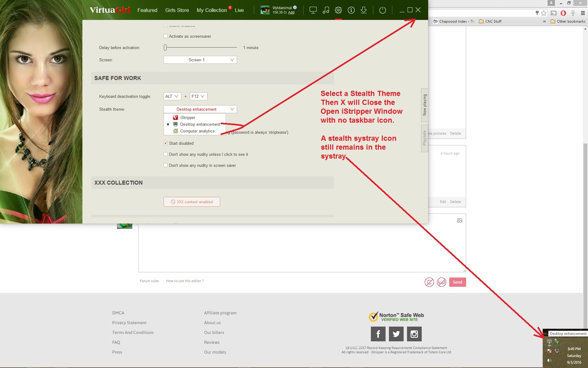
Task: Click the Delay before activation slider handle
Action: 165,48
